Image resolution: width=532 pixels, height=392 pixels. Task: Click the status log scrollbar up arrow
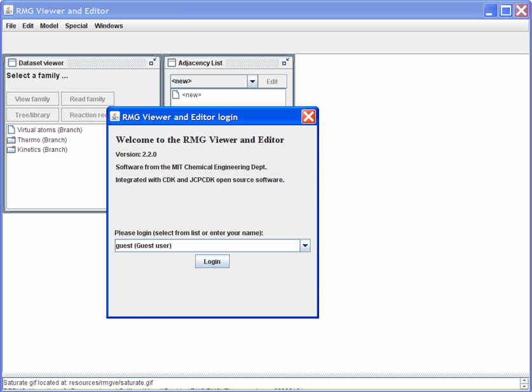pos(524,381)
